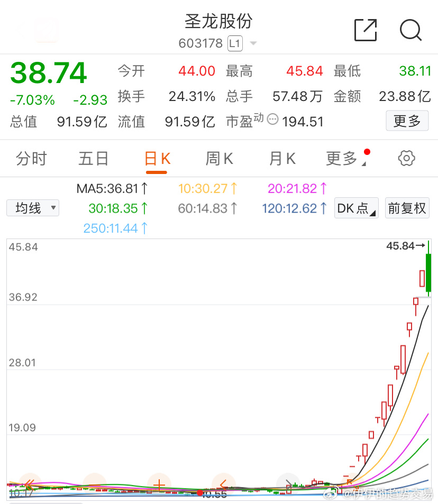Expand the stock code detail arrow near 603178

coord(252,44)
